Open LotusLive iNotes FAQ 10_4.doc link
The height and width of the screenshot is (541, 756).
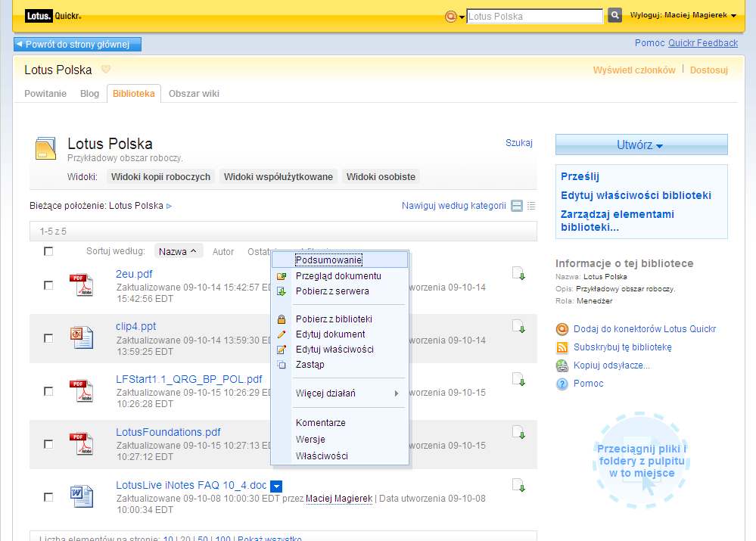click(191, 486)
